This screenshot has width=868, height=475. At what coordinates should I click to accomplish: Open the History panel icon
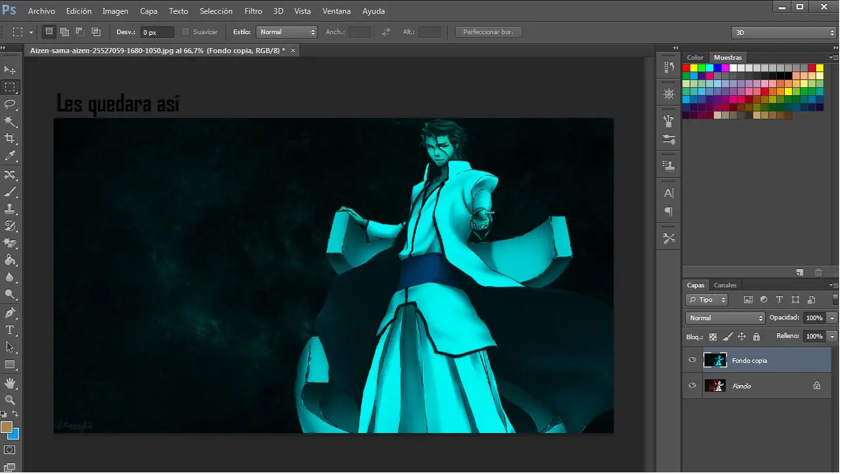pos(669,67)
